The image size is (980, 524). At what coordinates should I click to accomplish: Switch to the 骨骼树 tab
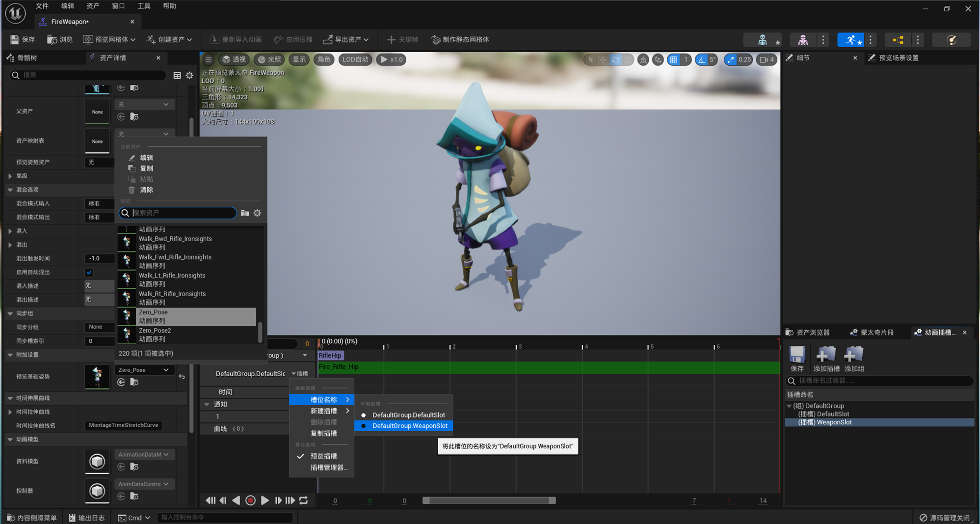point(23,57)
